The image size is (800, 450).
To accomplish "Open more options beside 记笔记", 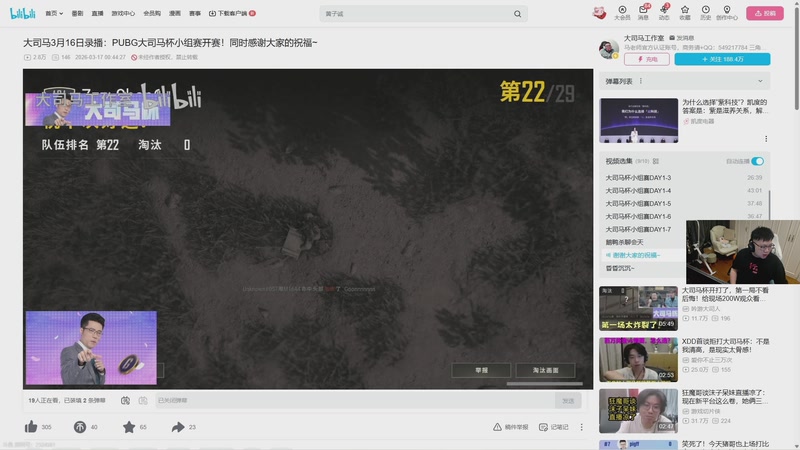I will [581, 427].
